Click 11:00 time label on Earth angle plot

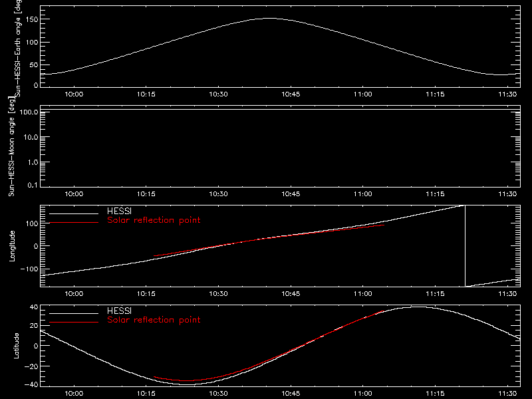[x=363, y=94]
